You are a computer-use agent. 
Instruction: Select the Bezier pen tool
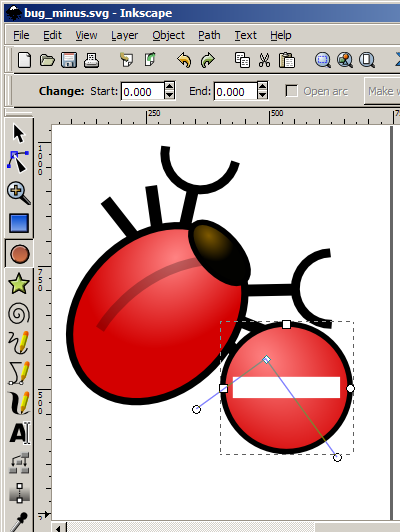[x=19, y=373]
